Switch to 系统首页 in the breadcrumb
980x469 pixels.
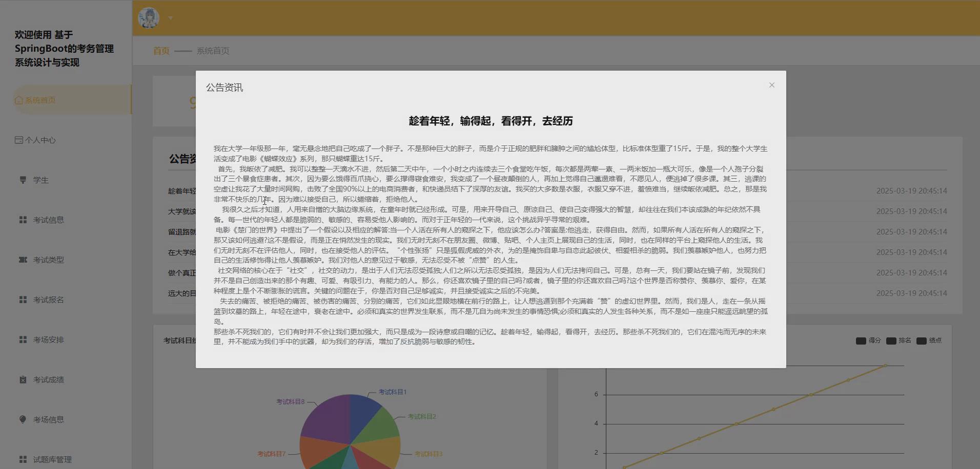[x=212, y=51]
